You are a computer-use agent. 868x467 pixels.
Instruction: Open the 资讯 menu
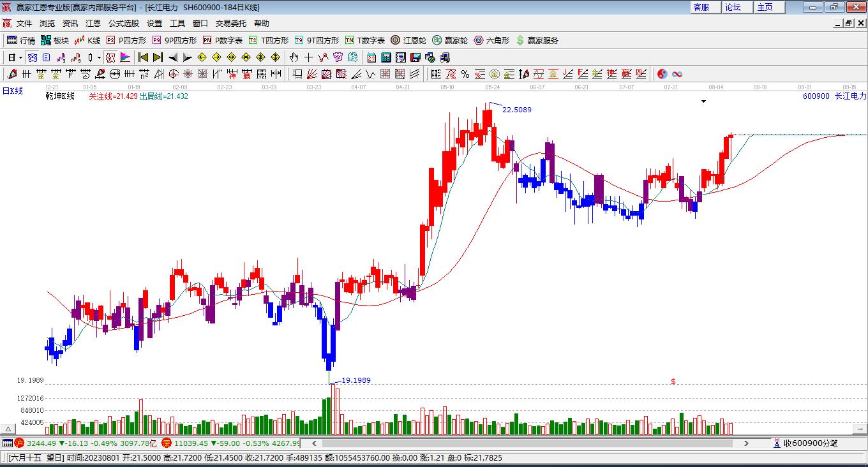[x=70, y=23]
